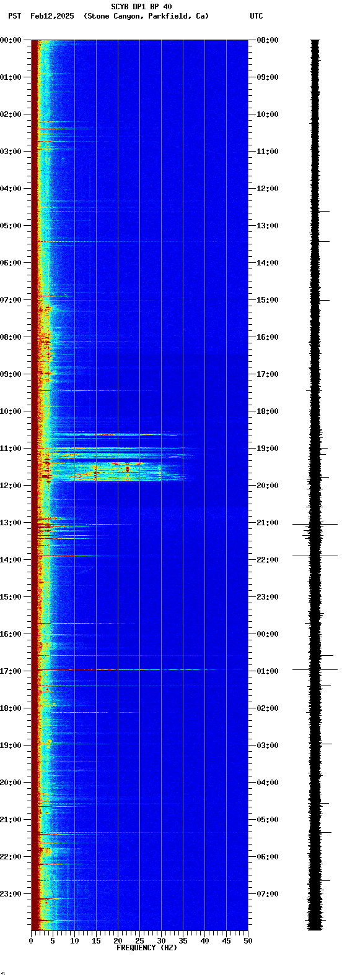Select the '06:00' PST label on left axis
This screenshot has height=980, width=342.
(11, 263)
